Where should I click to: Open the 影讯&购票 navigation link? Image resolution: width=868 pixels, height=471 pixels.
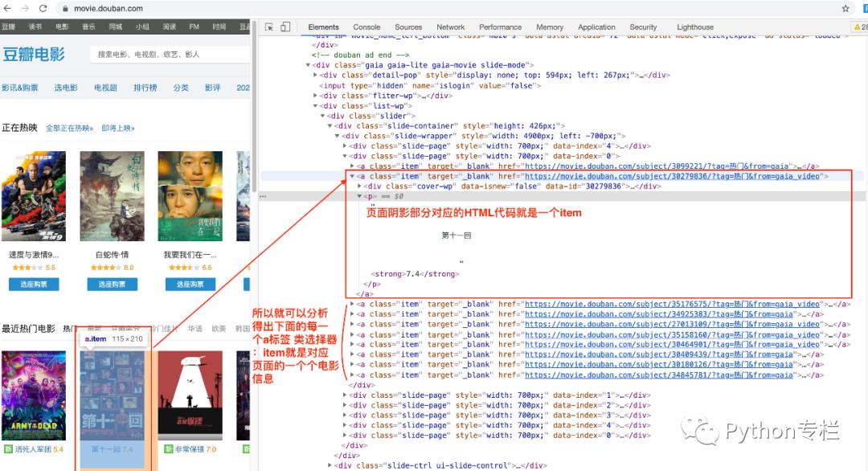point(20,88)
